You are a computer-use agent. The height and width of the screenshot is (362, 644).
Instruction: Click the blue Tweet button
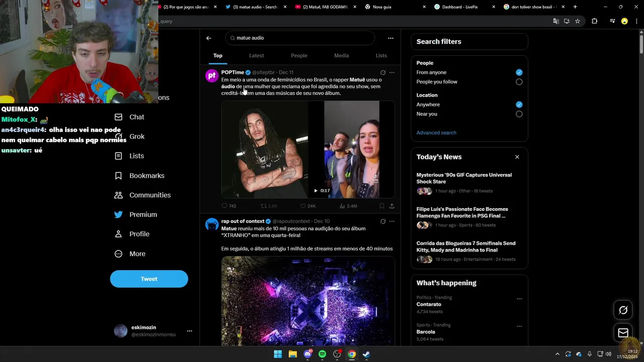[x=149, y=279]
